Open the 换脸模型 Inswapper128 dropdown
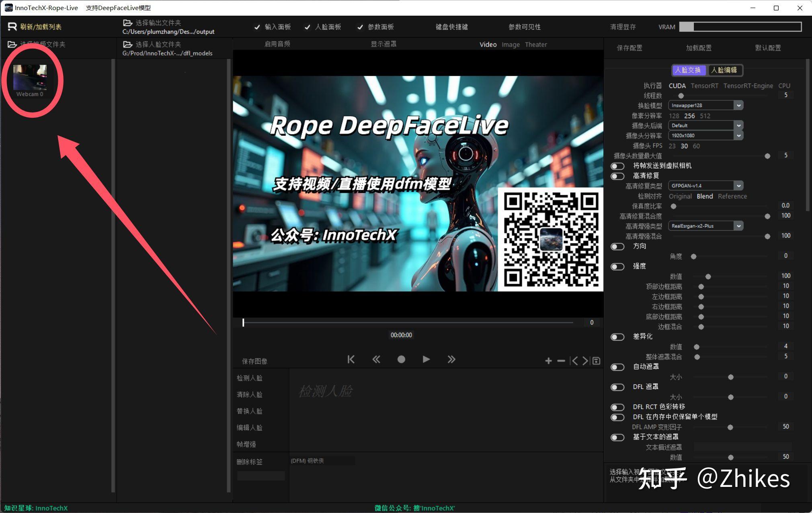 coord(705,105)
